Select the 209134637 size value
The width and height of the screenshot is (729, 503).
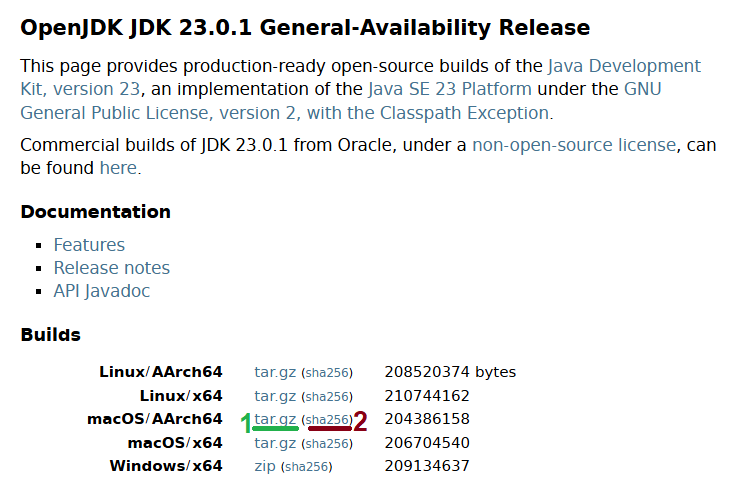pos(427,466)
